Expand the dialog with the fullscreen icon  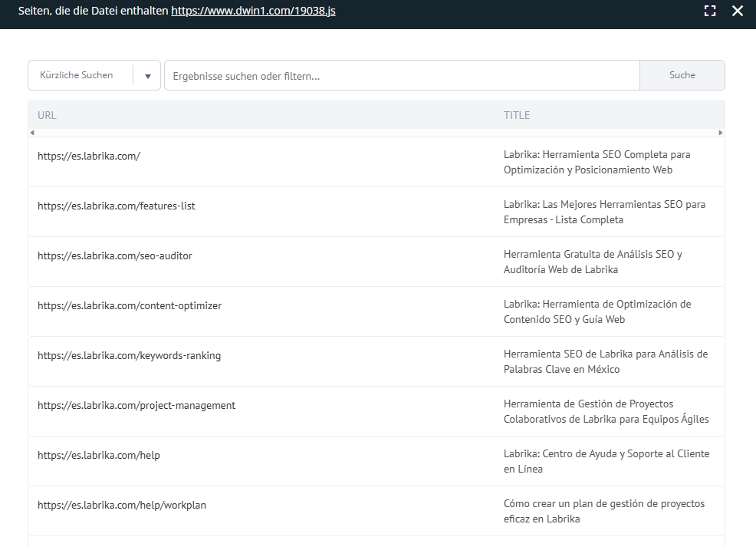710,11
